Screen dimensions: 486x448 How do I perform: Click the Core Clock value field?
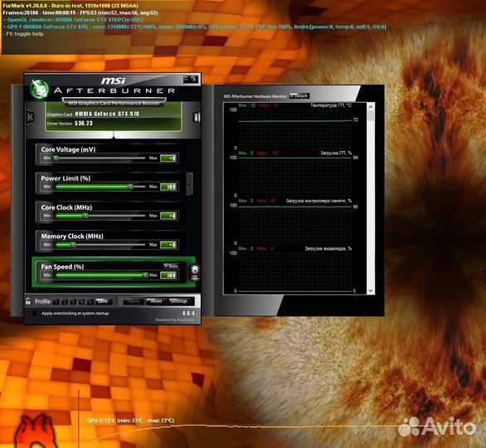coord(168,216)
